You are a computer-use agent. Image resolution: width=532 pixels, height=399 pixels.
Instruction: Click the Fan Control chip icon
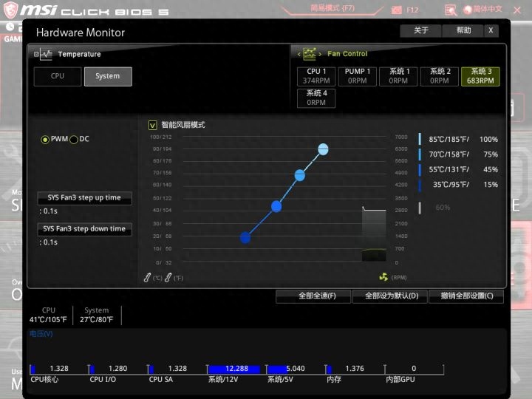coord(310,54)
